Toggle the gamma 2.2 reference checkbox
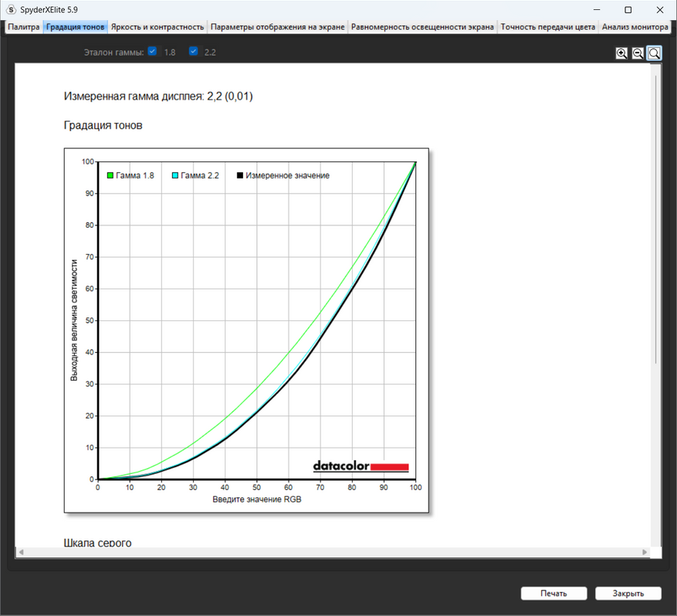 click(194, 52)
